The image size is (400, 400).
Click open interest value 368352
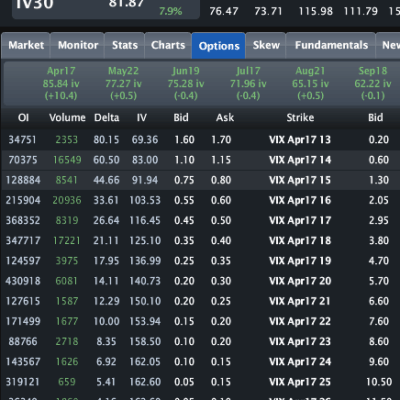(23, 220)
